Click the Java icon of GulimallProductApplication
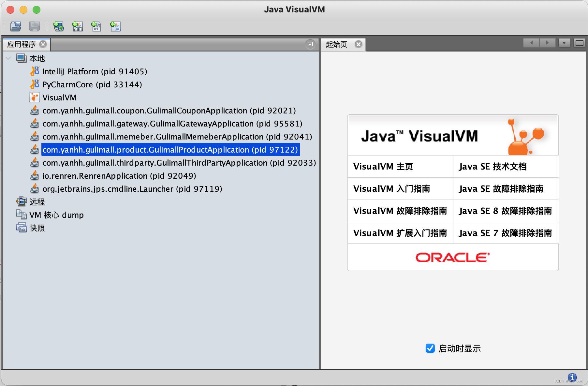588x386 pixels. tap(35, 150)
